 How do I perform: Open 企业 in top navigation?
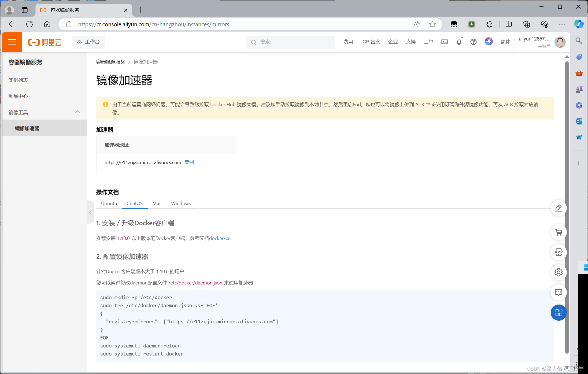point(393,42)
